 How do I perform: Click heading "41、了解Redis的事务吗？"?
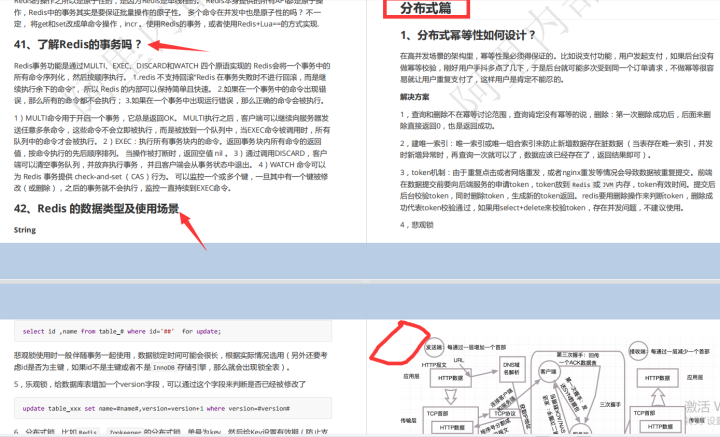(x=78, y=45)
